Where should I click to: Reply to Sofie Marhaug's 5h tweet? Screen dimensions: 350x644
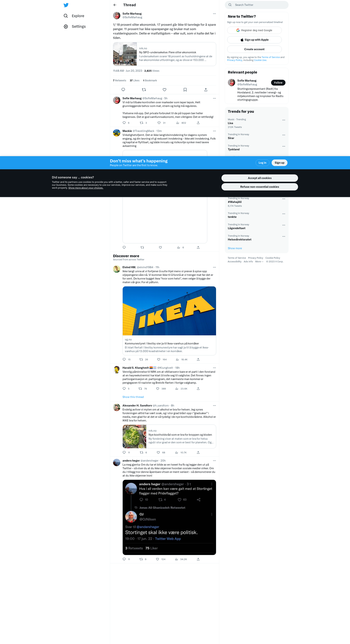(x=124, y=123)
